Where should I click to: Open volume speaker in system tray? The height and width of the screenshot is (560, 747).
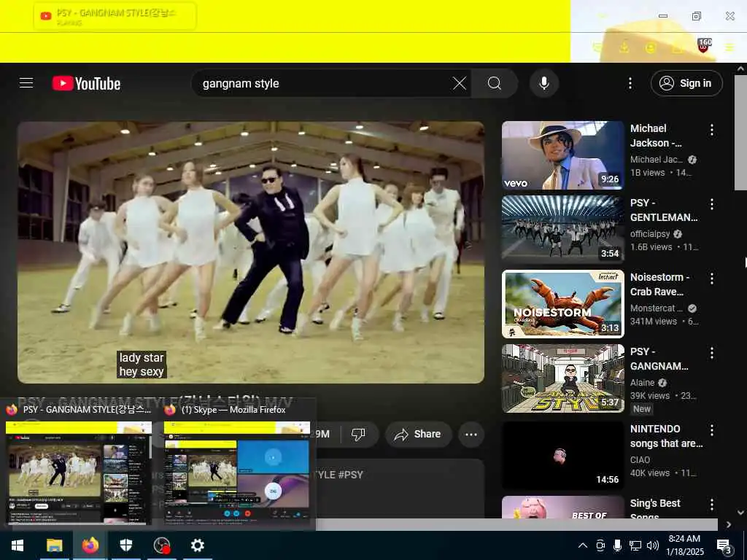pos(653,545)
